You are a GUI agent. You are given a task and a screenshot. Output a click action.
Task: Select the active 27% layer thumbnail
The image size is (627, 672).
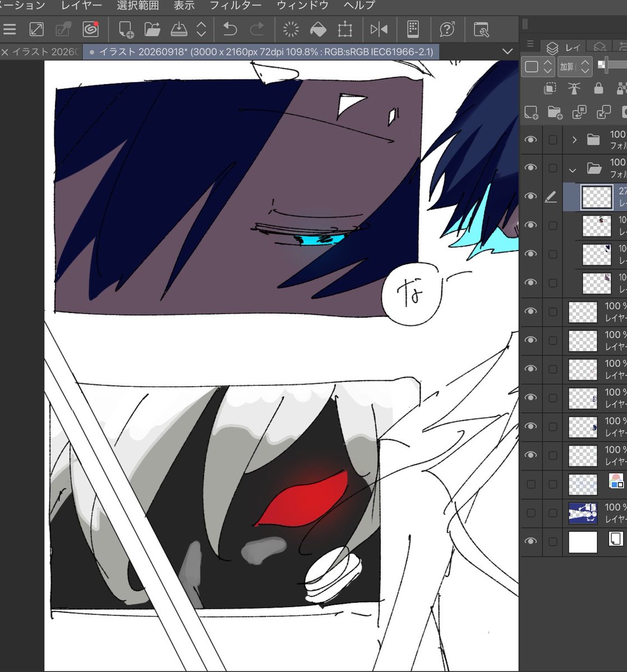[597, 197]
